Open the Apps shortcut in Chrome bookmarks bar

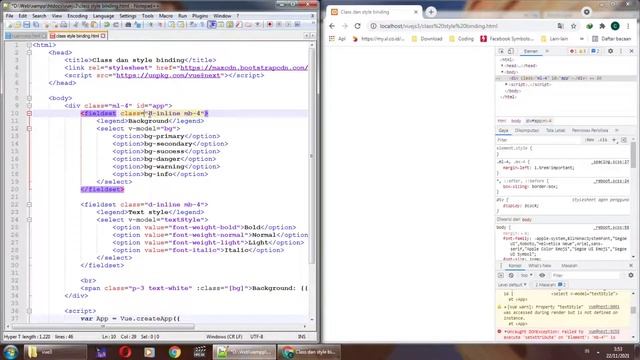pos(338,39)
